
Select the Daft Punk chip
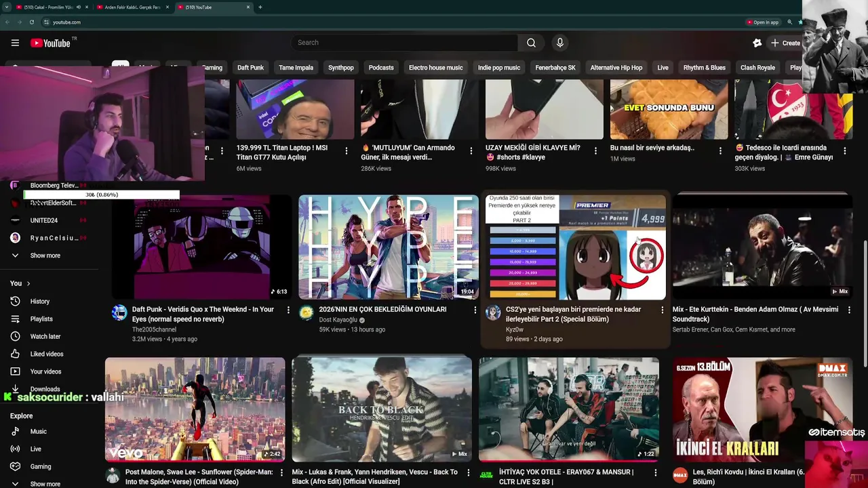point(250,68)
